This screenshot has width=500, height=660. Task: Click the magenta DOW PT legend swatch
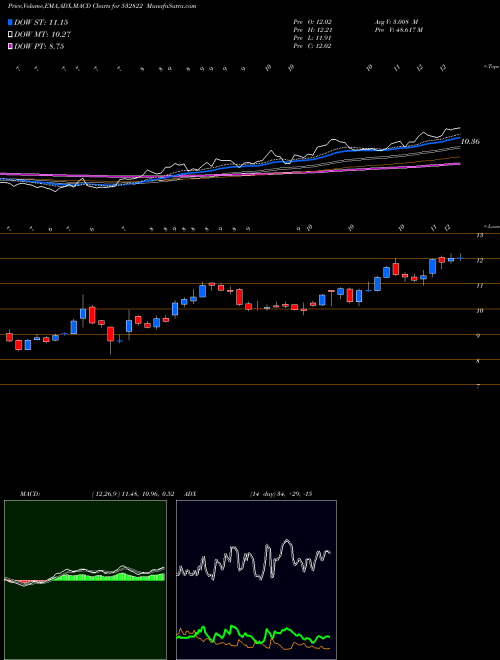10,47
